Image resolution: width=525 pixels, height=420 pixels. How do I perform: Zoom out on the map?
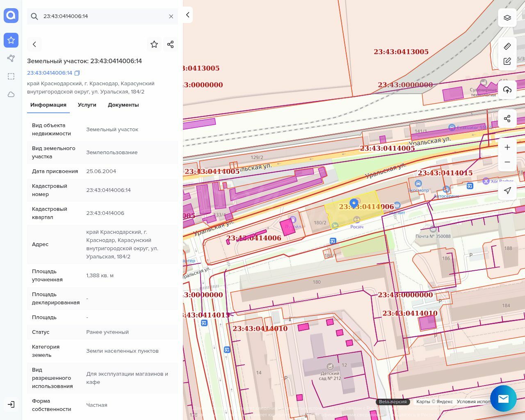point(507,162)
